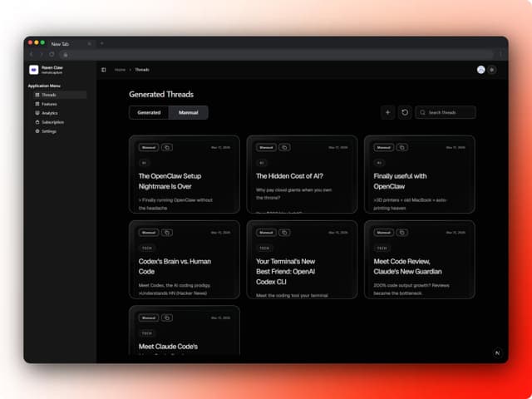Switch to the Manual tab
The width and height of the screenshot is (532, 399).
click(x=189, y=113)
